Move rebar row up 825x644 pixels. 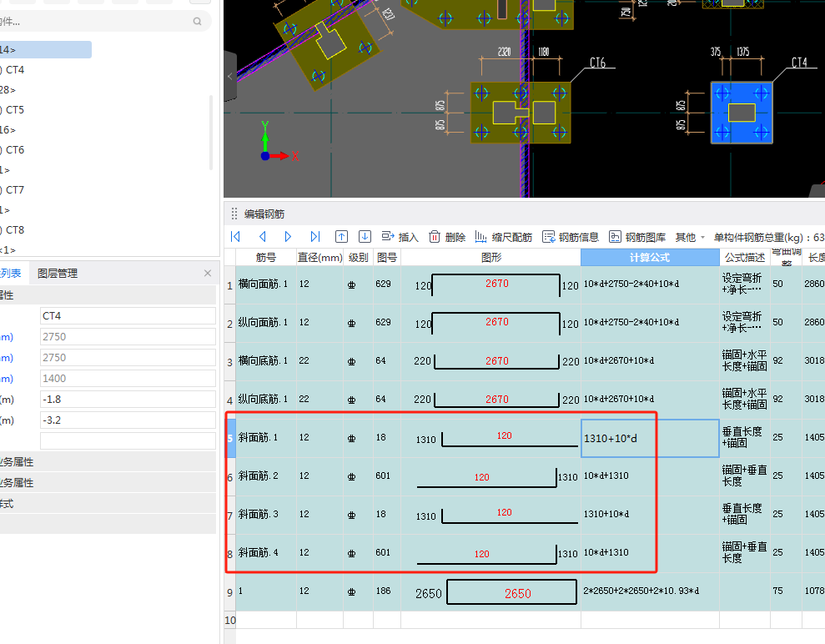pos(341,237)
